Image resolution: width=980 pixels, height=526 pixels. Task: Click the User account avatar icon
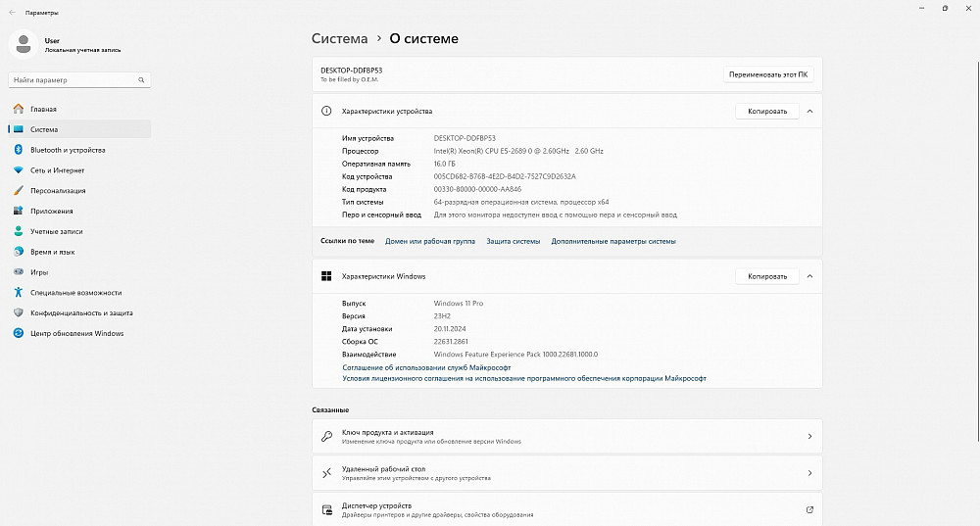pos(24,44)
